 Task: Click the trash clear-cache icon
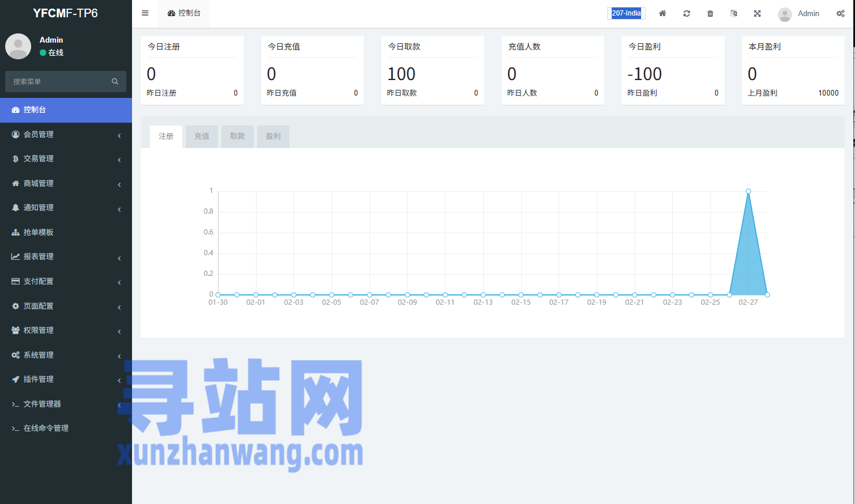[x=710, y=13]
